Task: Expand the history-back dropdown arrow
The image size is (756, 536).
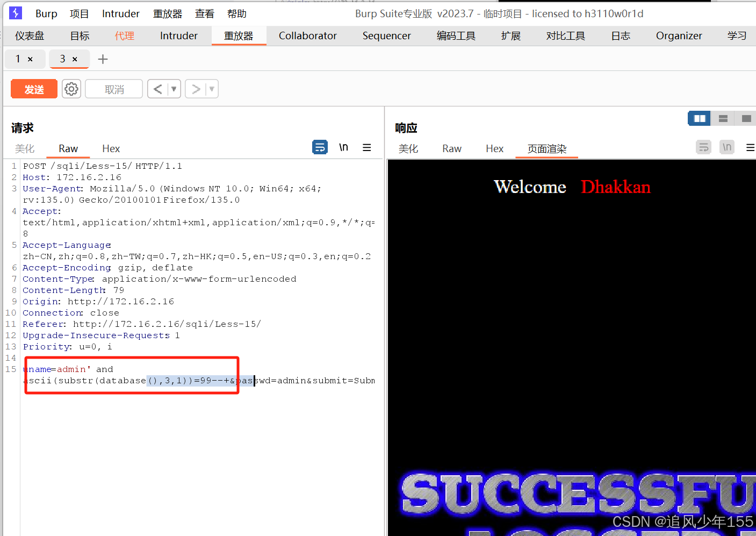Action: click(174, 89)
